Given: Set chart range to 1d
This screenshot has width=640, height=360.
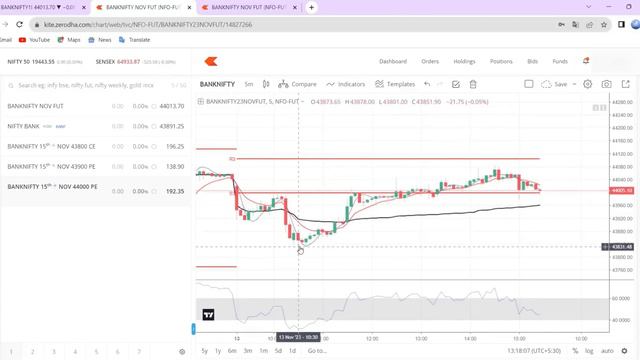Looking at the screenshot, I should coord(292,351).
